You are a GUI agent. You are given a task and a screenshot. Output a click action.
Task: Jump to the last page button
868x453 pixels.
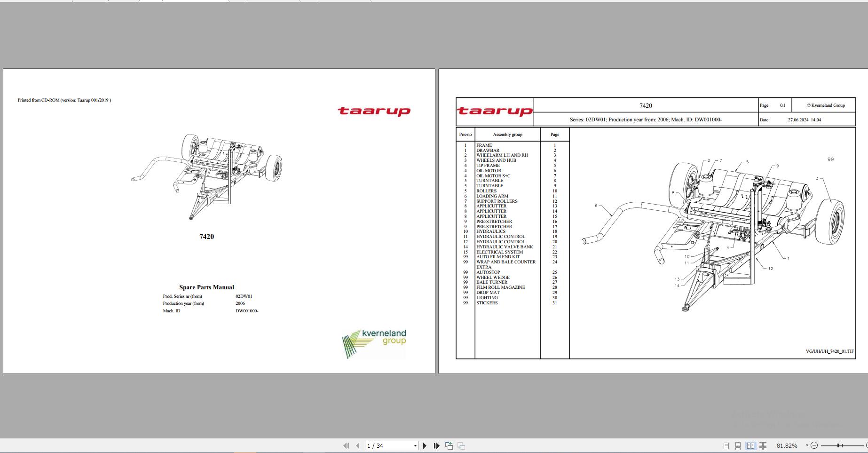436,445
